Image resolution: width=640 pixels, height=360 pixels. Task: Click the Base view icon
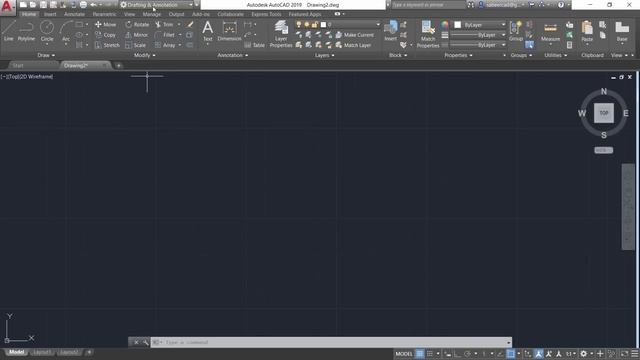click(x=622, y=32)
